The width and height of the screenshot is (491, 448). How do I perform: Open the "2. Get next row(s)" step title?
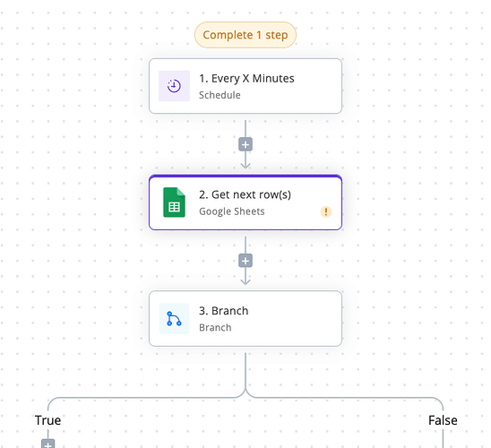245,194
